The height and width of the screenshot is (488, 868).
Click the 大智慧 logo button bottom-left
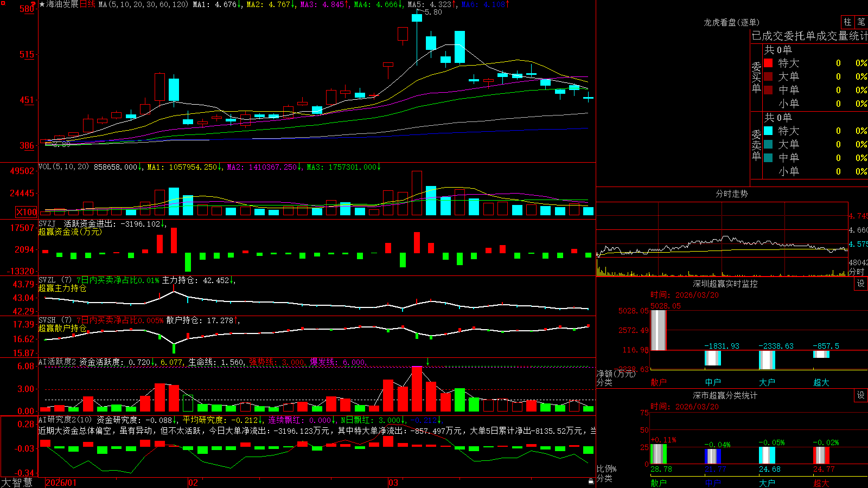pyautogui.click(x=16, y=483)
